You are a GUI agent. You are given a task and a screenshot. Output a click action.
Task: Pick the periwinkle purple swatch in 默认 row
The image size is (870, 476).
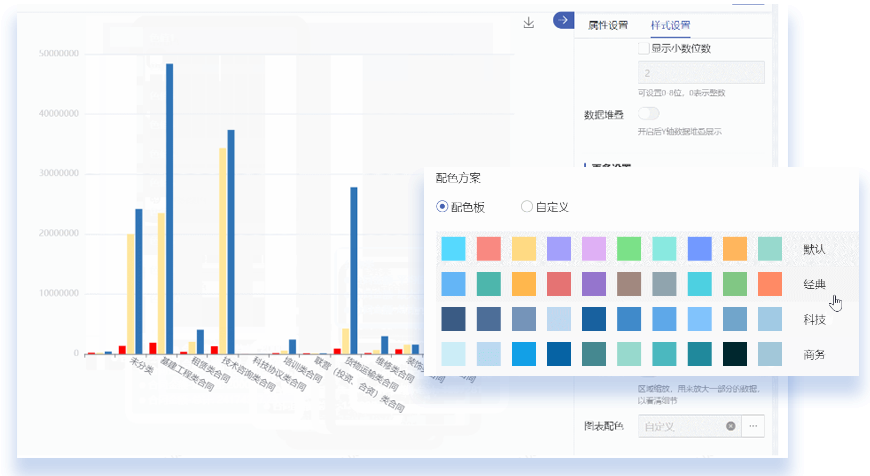pyautogui.click(x=559, y=249)
